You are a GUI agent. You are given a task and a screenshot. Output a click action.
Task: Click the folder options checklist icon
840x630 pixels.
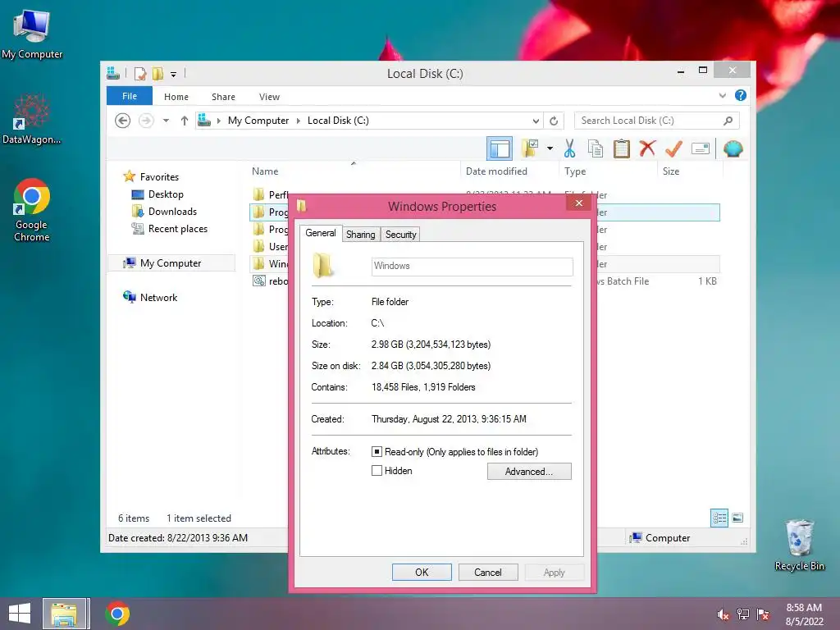530,148
